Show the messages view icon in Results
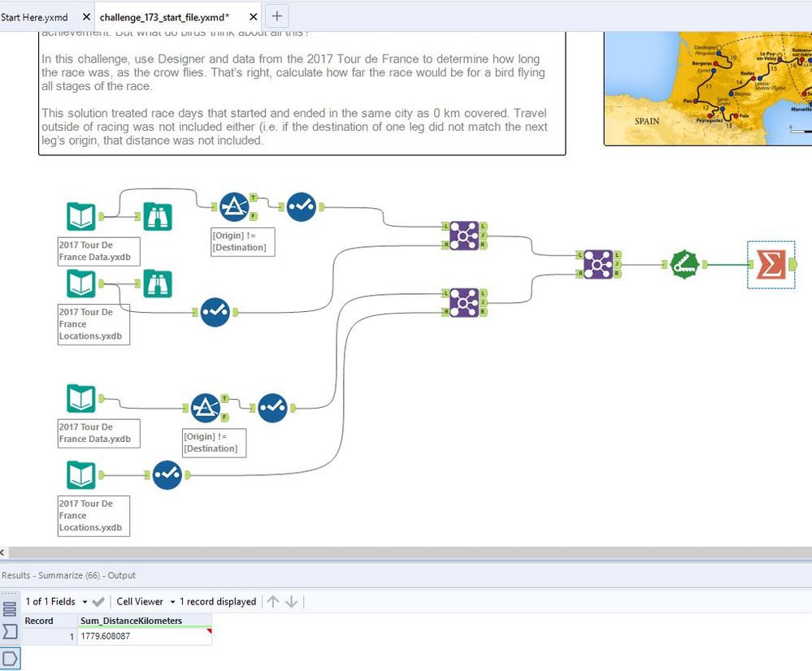 (x=10, y=609)
